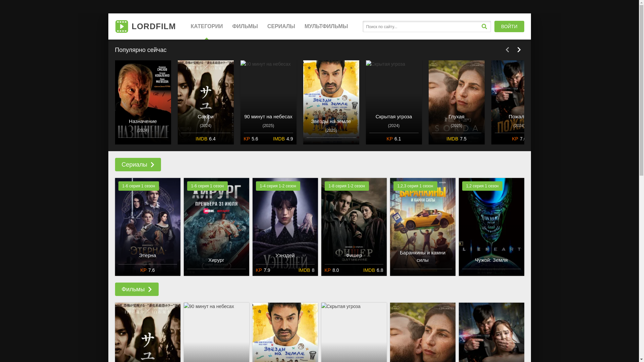Image resolution: width=644 pixels, height=362 pixels.
Task: Click the IMDB 7.5 rating on Глухая
Action: click(457, 139)
